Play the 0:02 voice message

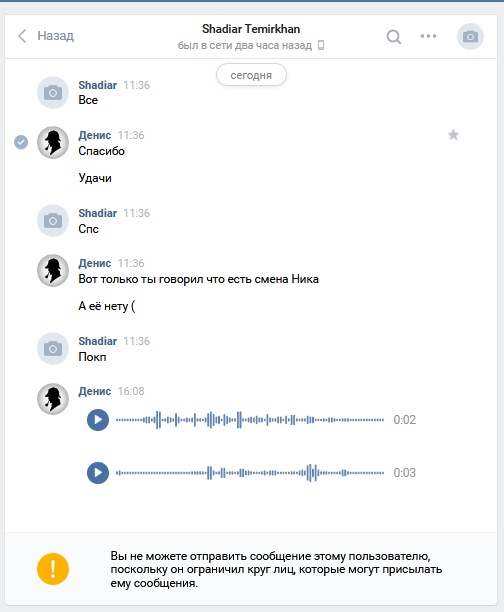point(98,420)
